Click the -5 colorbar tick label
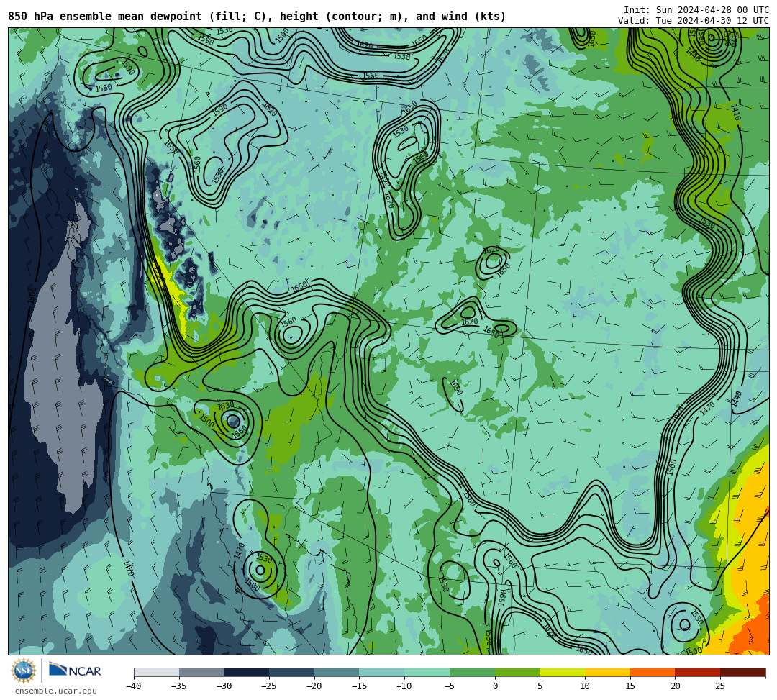 click(x=449, y=686)
